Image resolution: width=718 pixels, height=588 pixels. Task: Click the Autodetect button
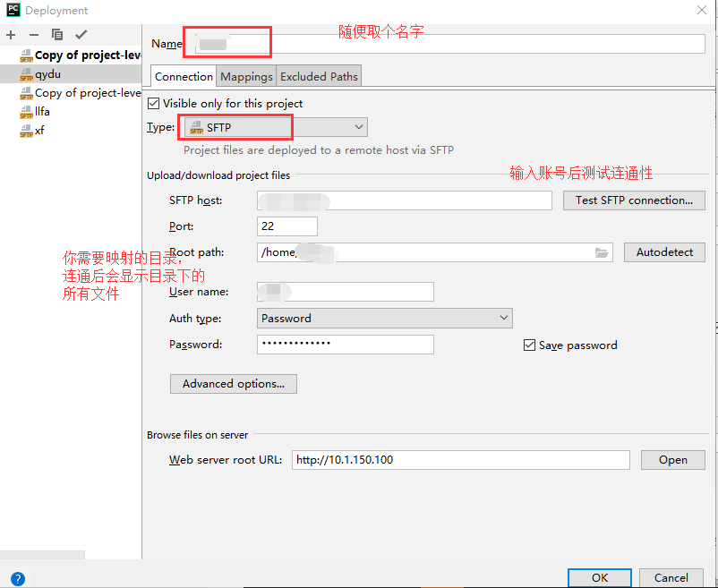pos(664,252)
